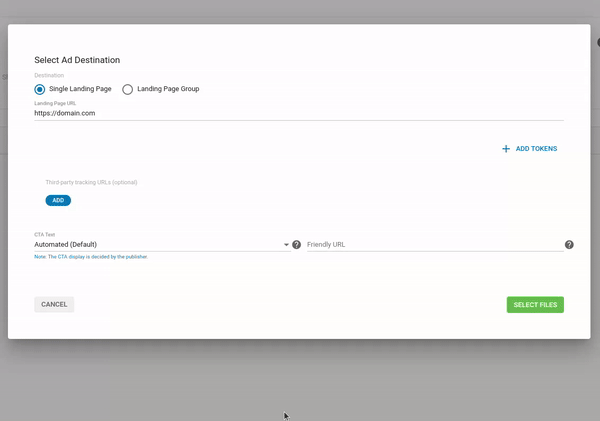Click the CTA Text field label
600x421 pixels.
[44, 234]
